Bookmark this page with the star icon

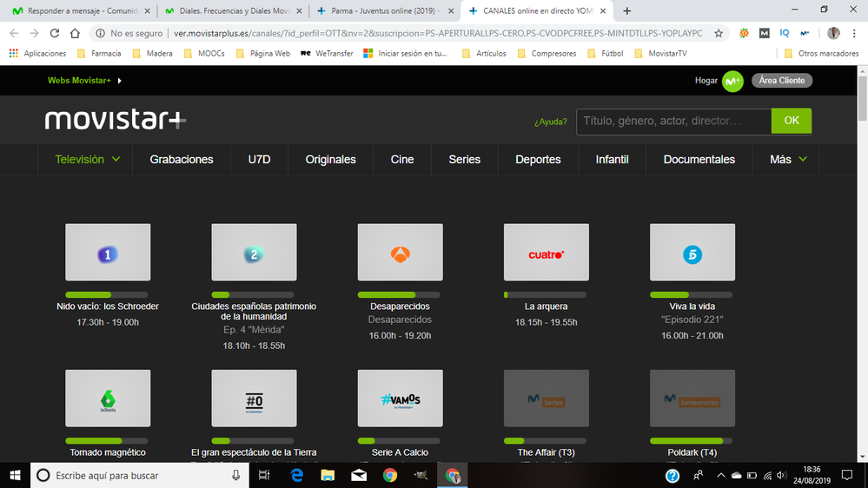[x=719, y=33]
